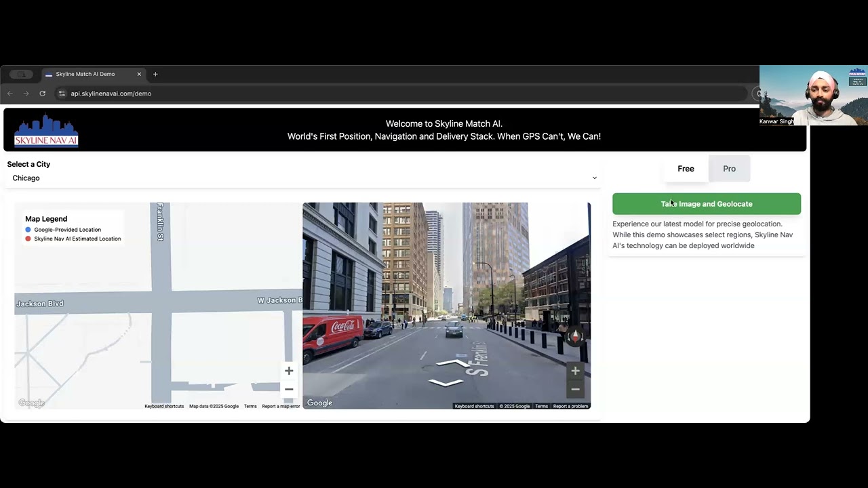Click the Google logo on map
Image resolution: width=868 pixels, height=488 pixels.
pos(31,403)
